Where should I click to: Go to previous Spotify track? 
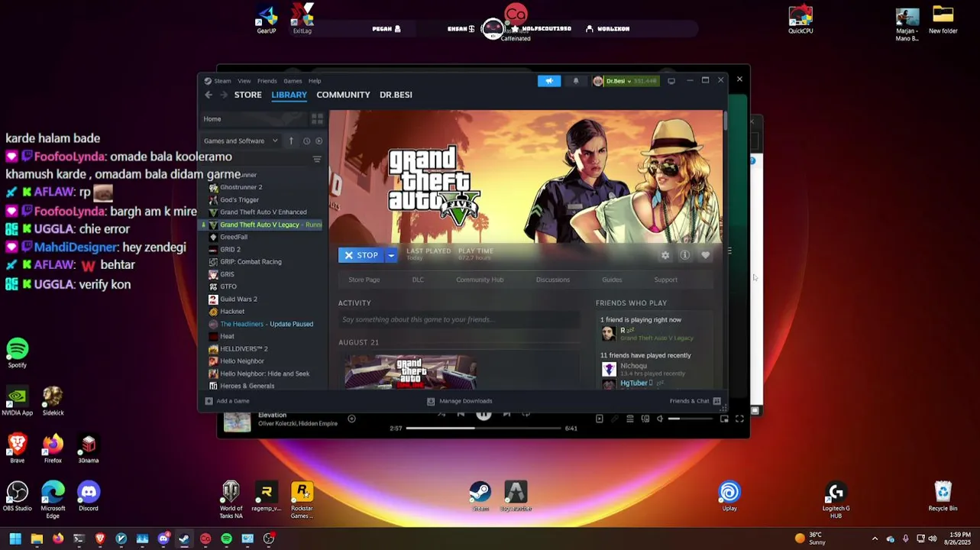click(x=461, y=414)
